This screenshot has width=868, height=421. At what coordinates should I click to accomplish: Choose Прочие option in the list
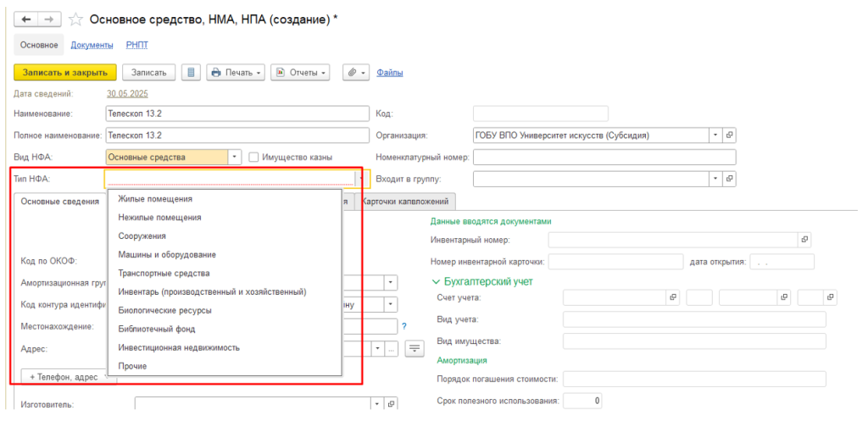[x=224, y=366]
